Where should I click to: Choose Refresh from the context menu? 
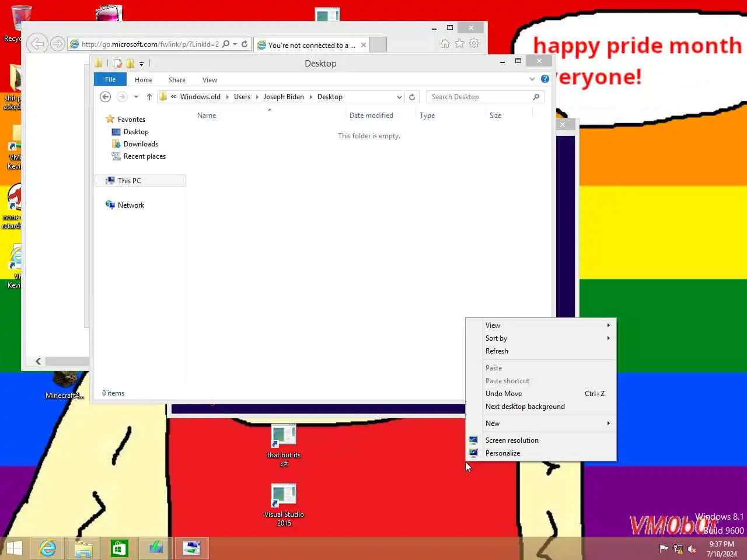click(x=540, y=351)
